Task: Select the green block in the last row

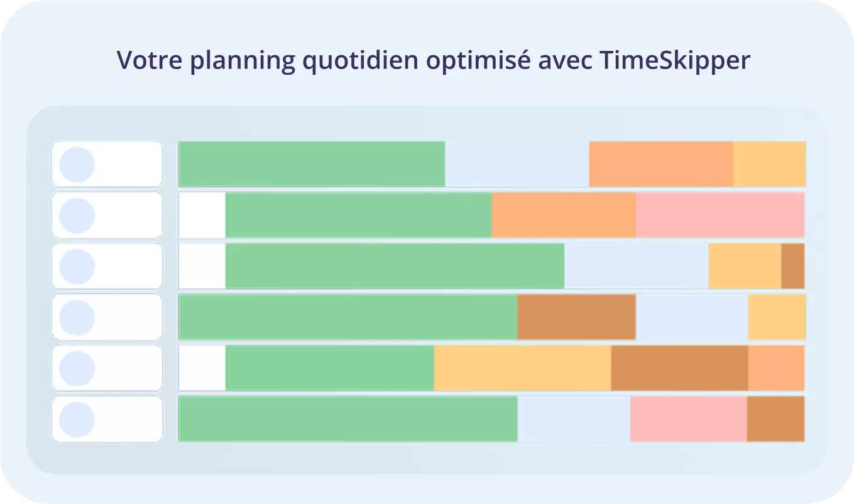Action: [x=348, y=419]
